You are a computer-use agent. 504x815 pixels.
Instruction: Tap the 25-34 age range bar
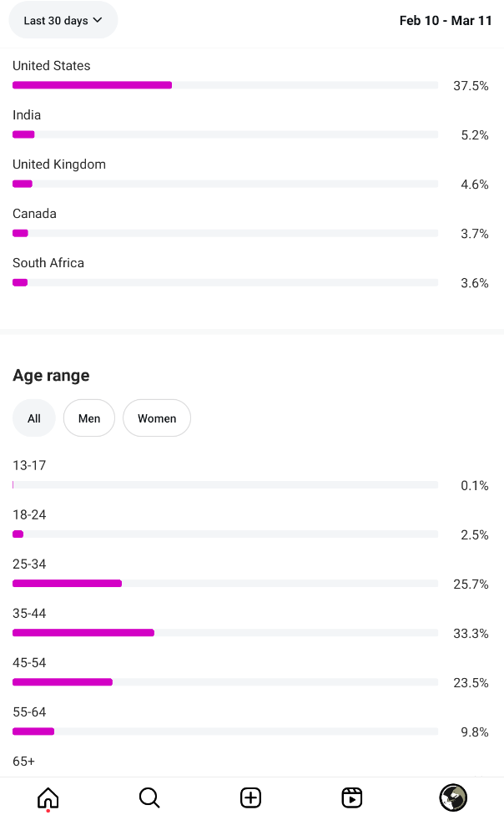(x=225, y=584)
